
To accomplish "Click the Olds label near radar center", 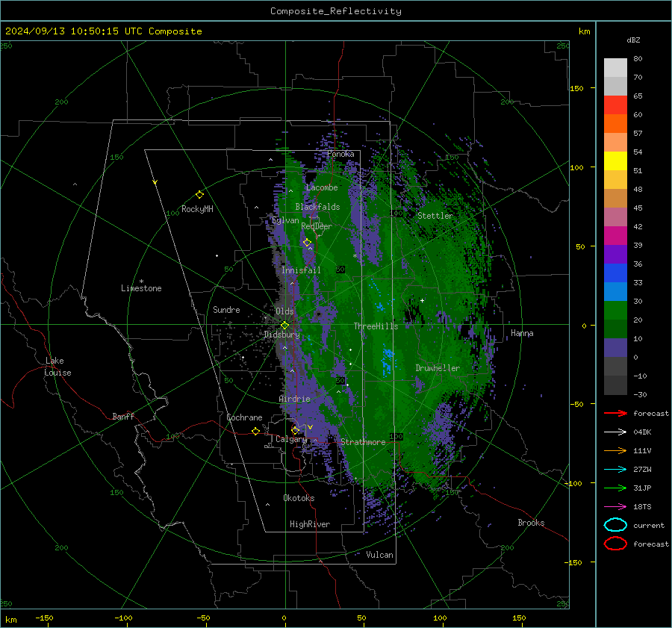I will [284, 311].
